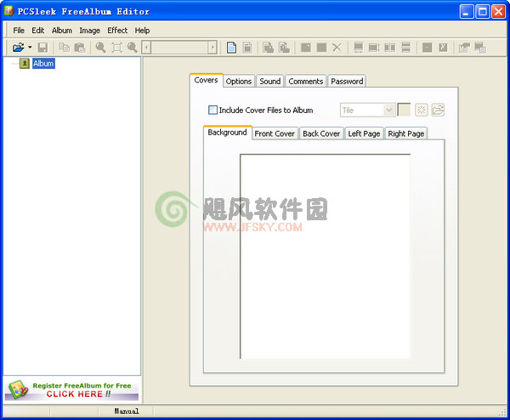Viewport: 510px width, 420px height.
Task: Click the Register FreeAlbum for Free banner
Action: pos(71,389)
